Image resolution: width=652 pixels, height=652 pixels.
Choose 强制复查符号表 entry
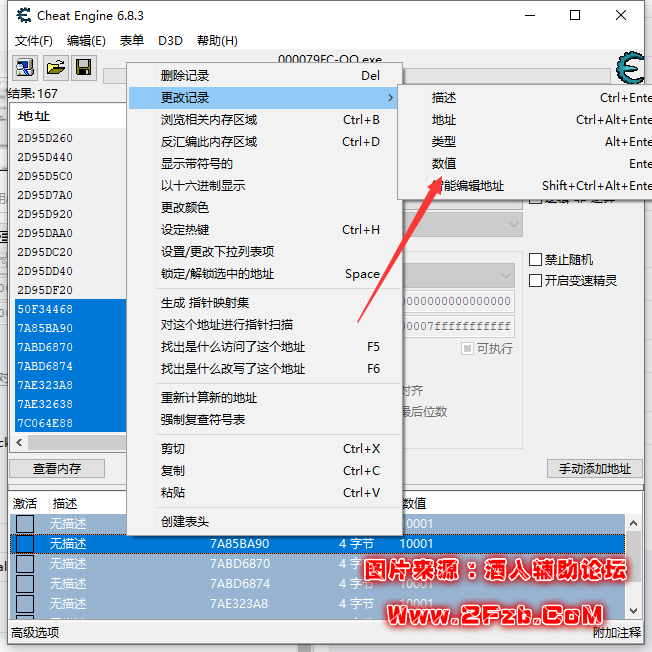[x=264, y=420]
